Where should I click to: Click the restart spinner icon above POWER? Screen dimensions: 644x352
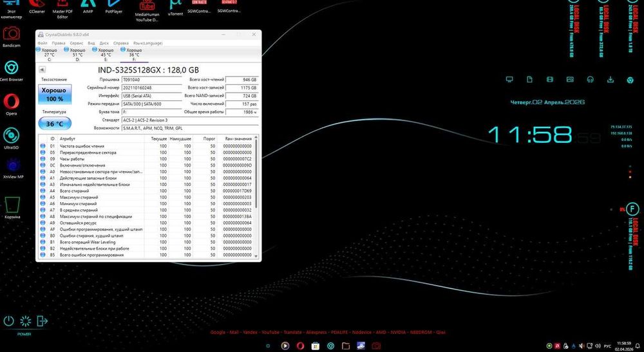click(x=26, y=321)
